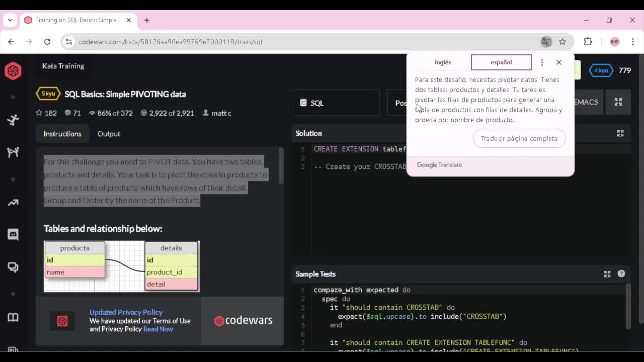Open the collections icon showing 71
This screenshot has width=644, height=362.
(x=73, y=113)
